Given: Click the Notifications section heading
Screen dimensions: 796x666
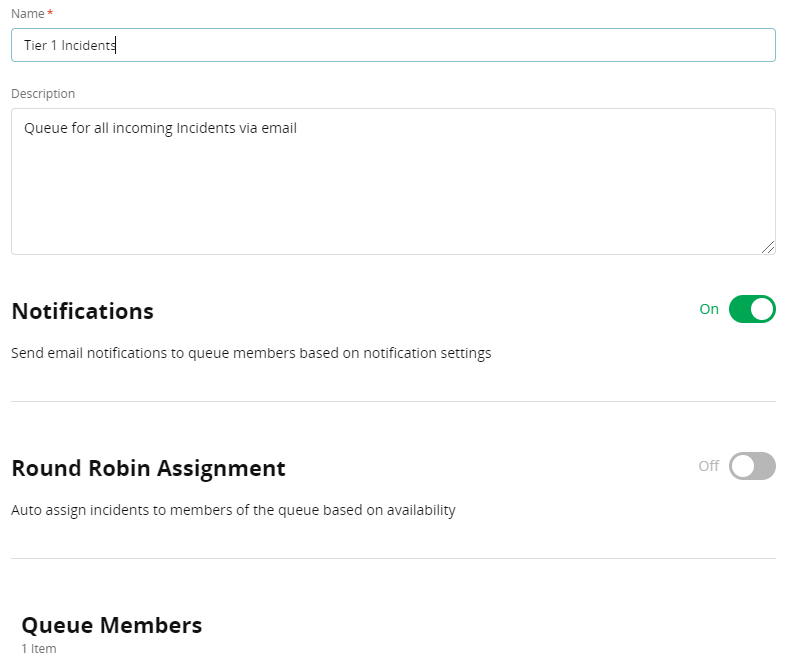Looking at the screenshot, I should 82,311.
